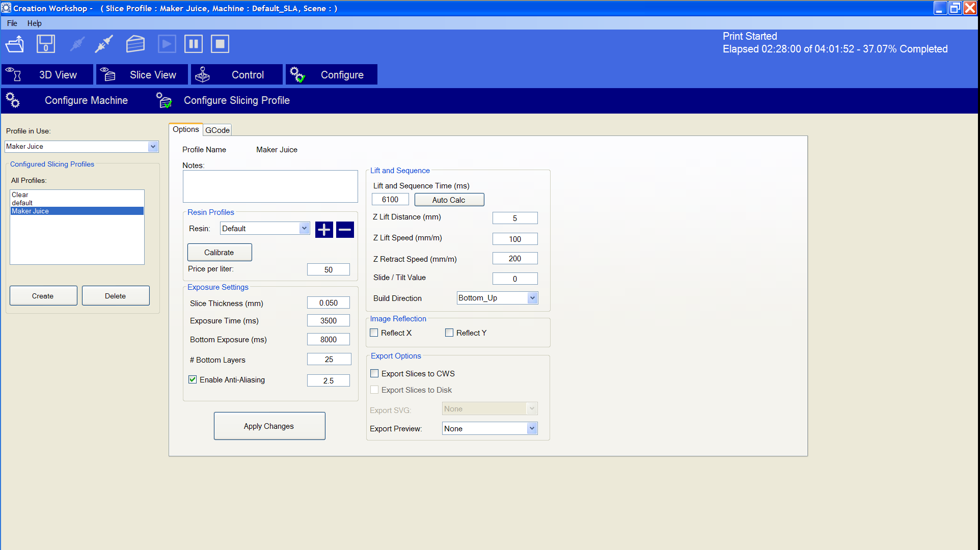Enable Export Slices to CWS
980x550 pixels.
pos(374,373)
